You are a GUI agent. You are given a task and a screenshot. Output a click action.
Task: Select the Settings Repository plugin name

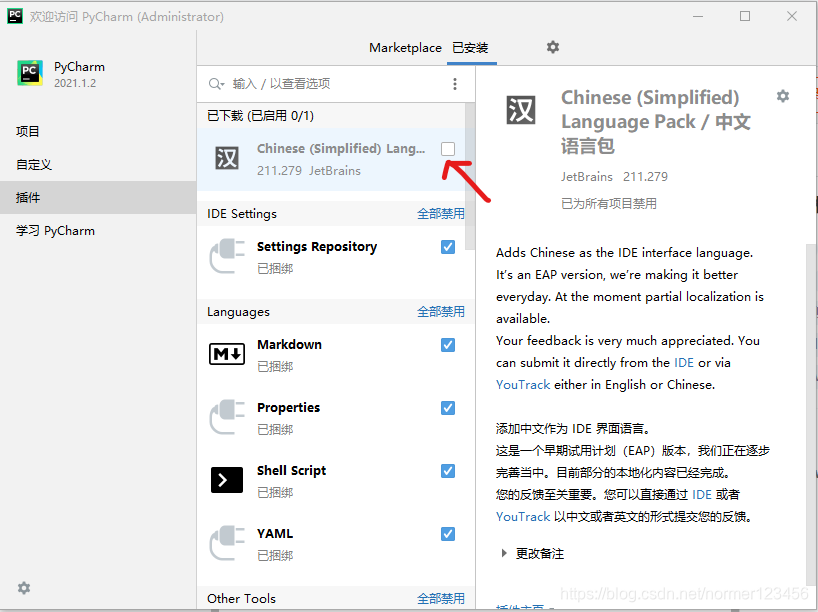[x=317, y=247]
